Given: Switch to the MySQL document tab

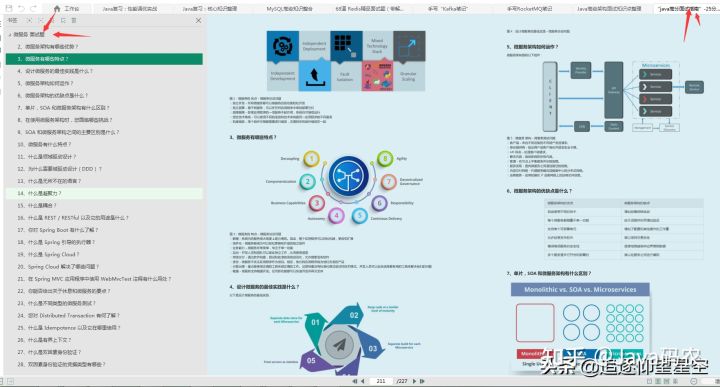Looking at the screenshot, I should 289,9.
